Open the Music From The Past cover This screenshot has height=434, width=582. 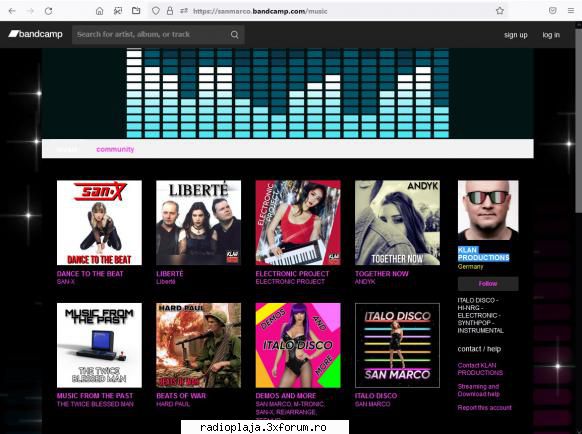tap(99, 345)
